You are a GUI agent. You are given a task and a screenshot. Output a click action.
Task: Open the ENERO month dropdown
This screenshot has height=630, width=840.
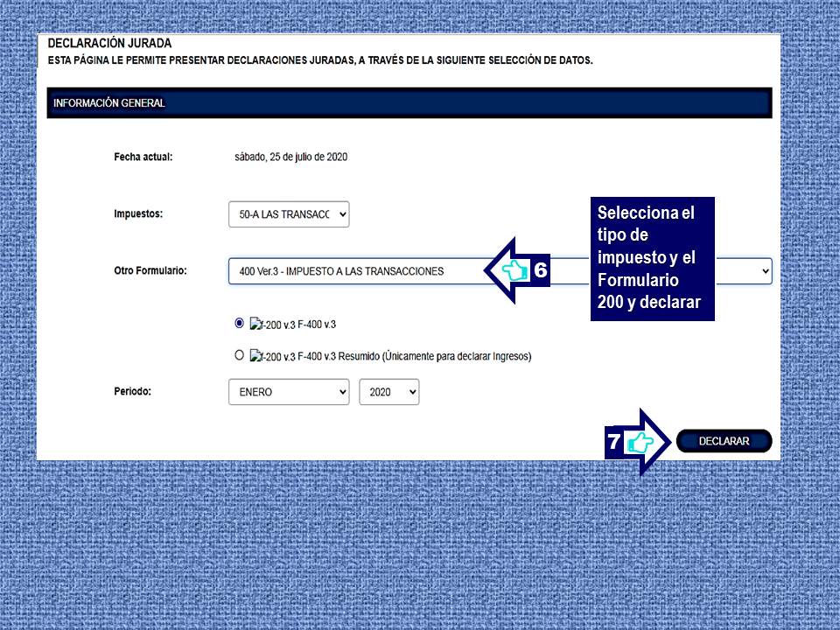click(289, 392)
